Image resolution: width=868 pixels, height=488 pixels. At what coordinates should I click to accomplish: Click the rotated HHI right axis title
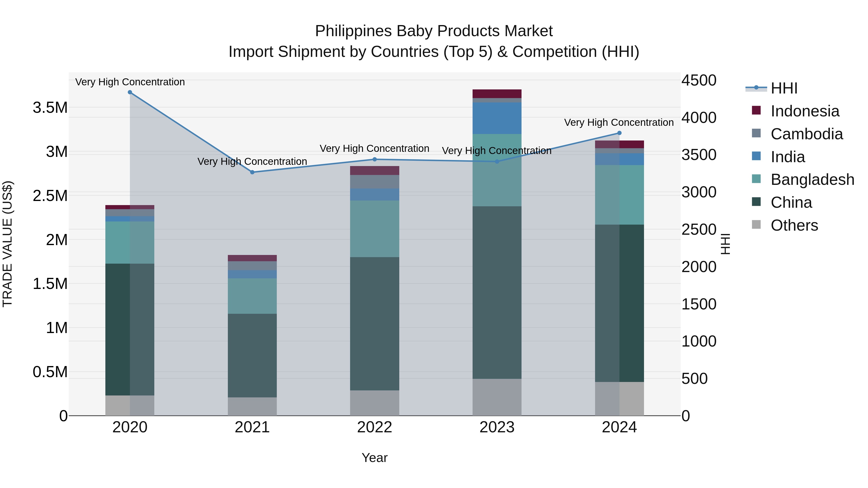(x=725, y=244)
